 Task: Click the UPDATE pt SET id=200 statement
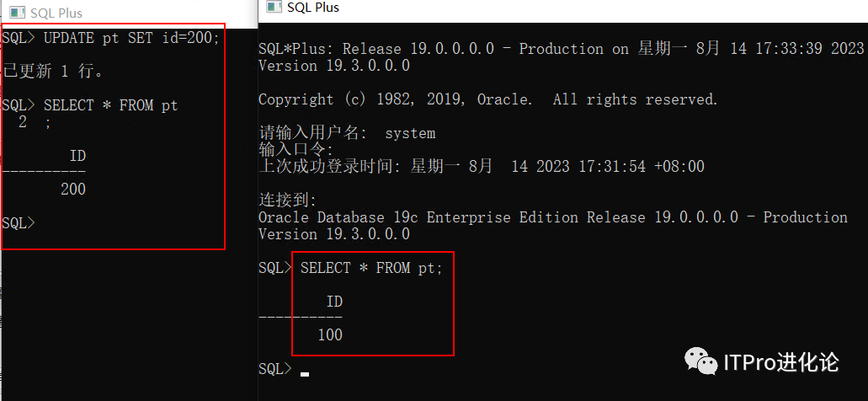tap(131, 38)
